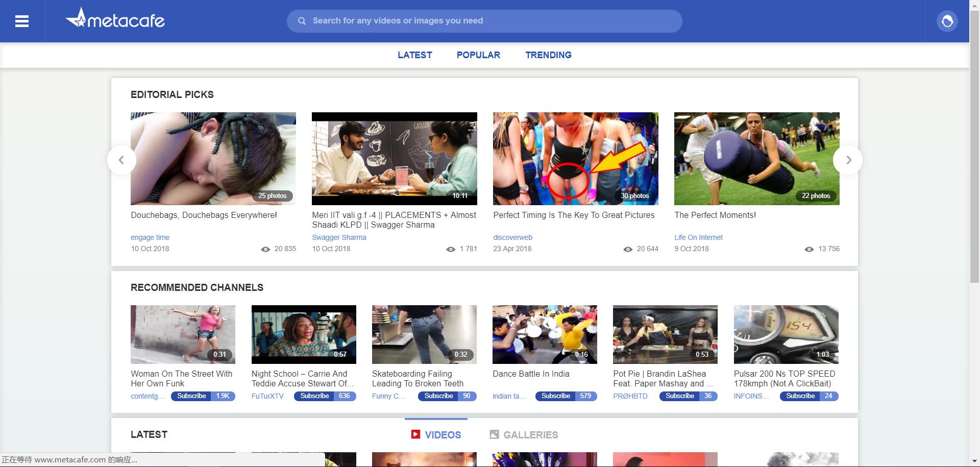This screenshot has height=467, width=980.
Task: Click the magnifier icon in the search bar
Action: point(302,20)
